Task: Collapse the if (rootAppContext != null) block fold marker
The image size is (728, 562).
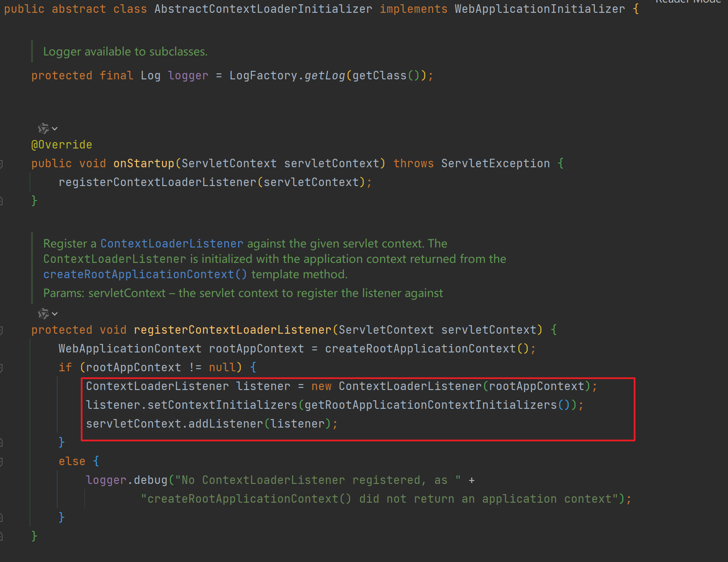Action: click(1, 368)
